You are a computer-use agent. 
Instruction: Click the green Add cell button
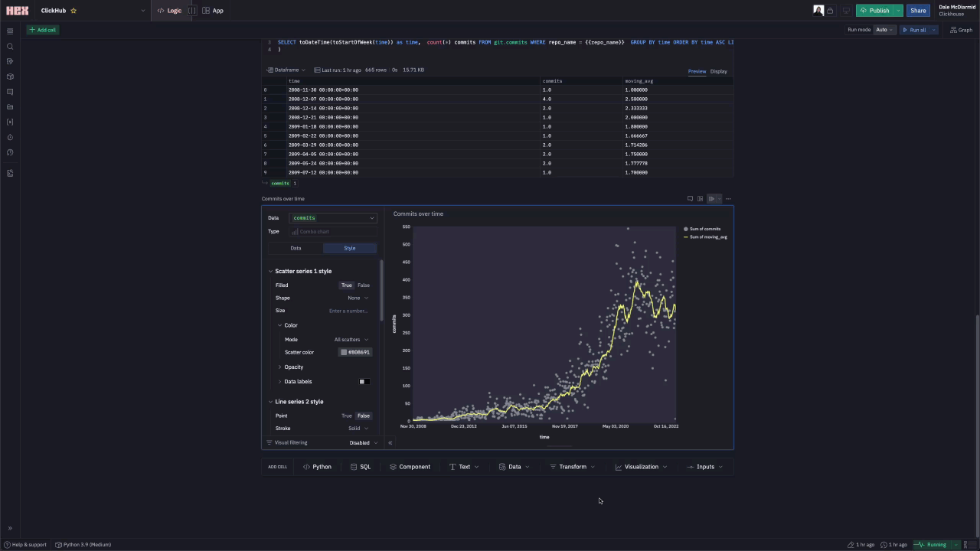tap(42, 30)
